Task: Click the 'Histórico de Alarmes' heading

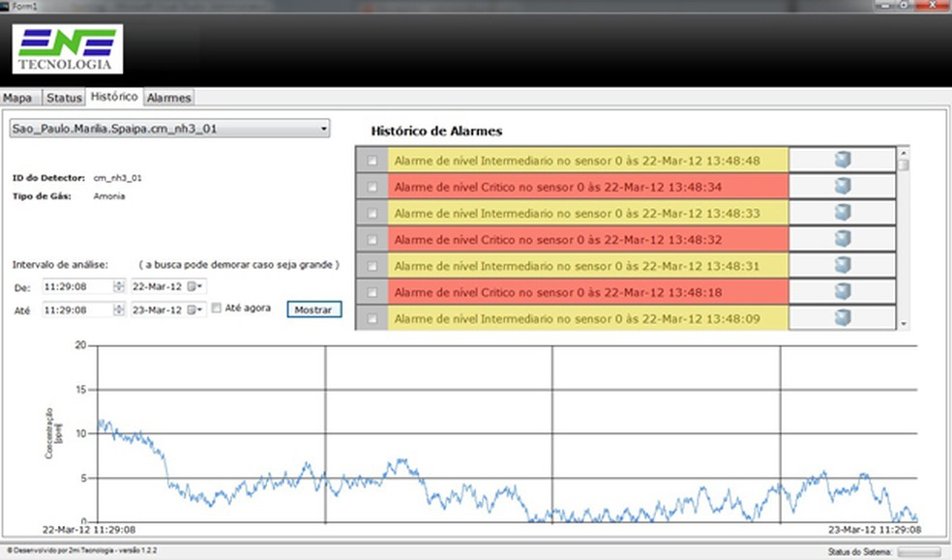Action: tap(436, 131)
